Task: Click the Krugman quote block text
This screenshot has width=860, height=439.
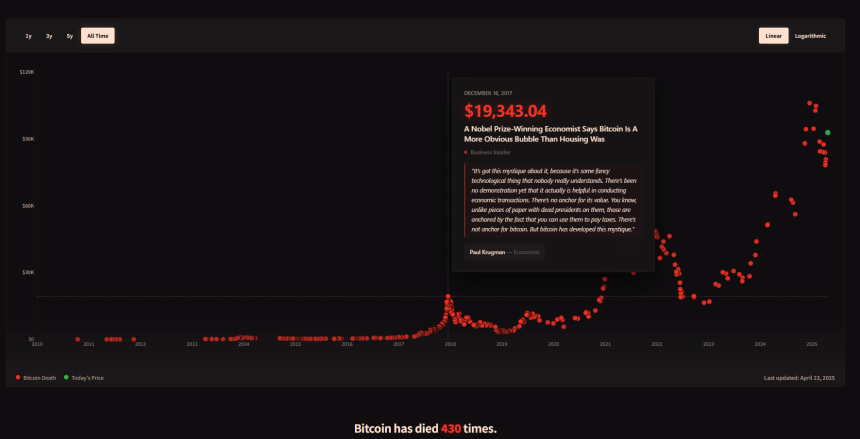Action: [x=553, y=200]
